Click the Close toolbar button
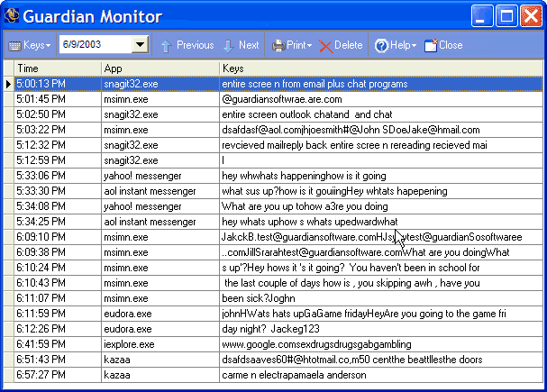Image resolution: width=547 pixels, height=392 pixels. tap(443, 45)
